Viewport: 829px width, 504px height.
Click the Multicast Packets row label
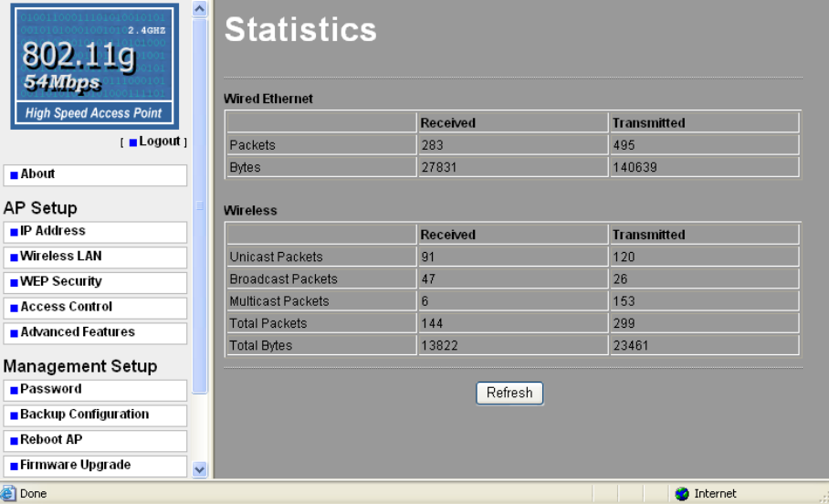coord(279,301)
